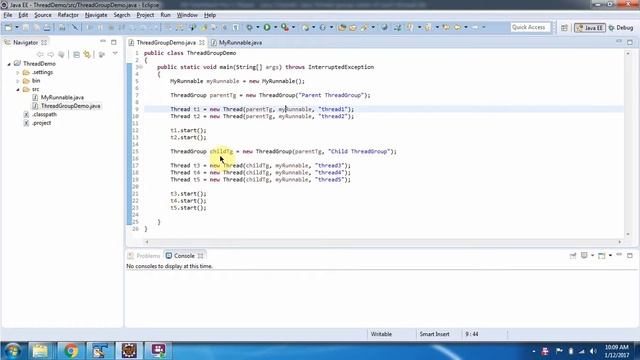The height and width of the screenshot is (360, 640).
Task: Maximize the editor area
Action: coord(630,42)
